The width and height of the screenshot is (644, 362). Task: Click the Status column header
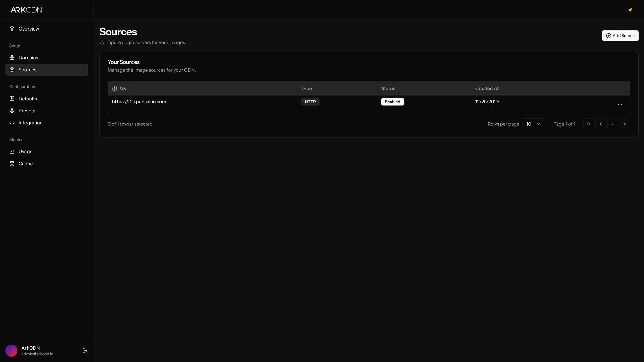388,88
